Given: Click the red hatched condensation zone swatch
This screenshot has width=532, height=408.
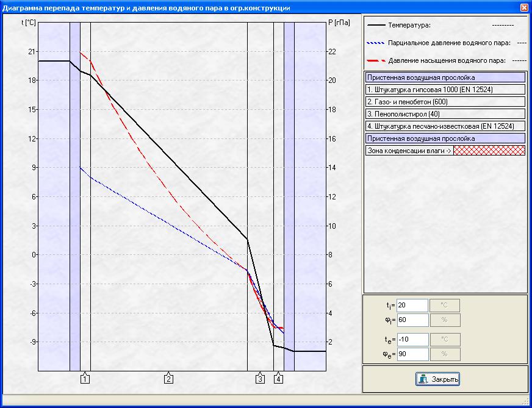Looking at the screenshot, I should (x=489, y=151).
